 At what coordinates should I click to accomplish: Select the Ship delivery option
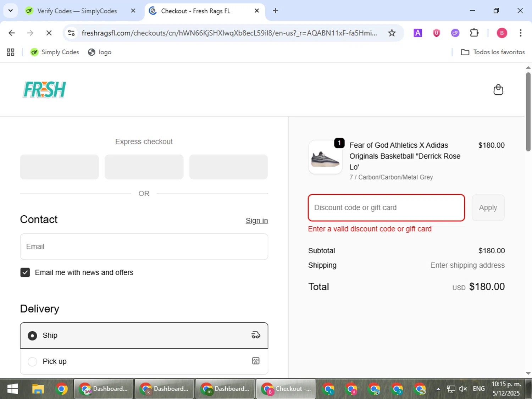tap(144, 336)
